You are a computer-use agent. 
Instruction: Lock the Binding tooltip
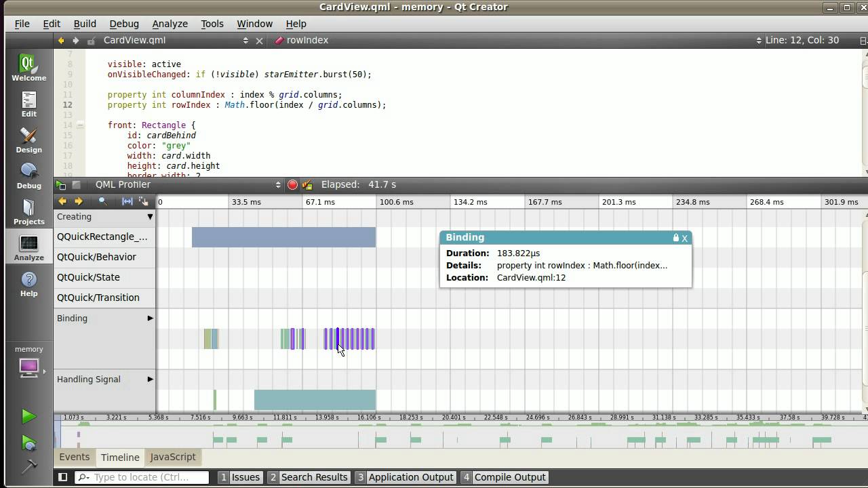click(675, 238)
